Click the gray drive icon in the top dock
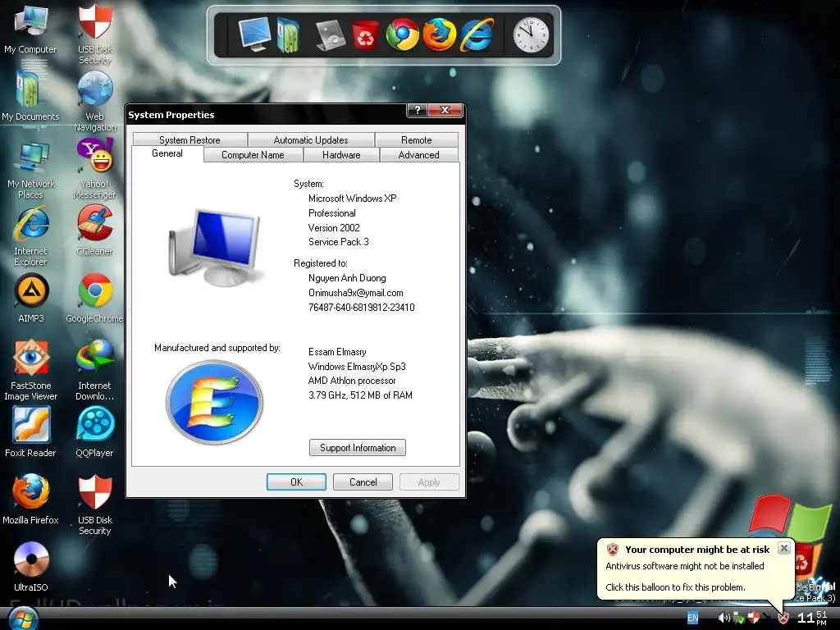Image resolution: width=840 pixels, height=630 pixels. click(330, 36)
